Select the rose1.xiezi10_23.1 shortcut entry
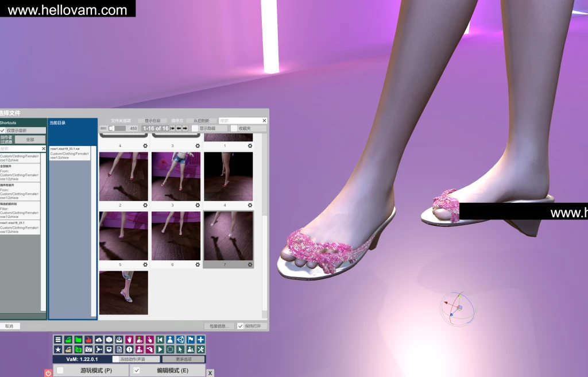 coord(20,227)
